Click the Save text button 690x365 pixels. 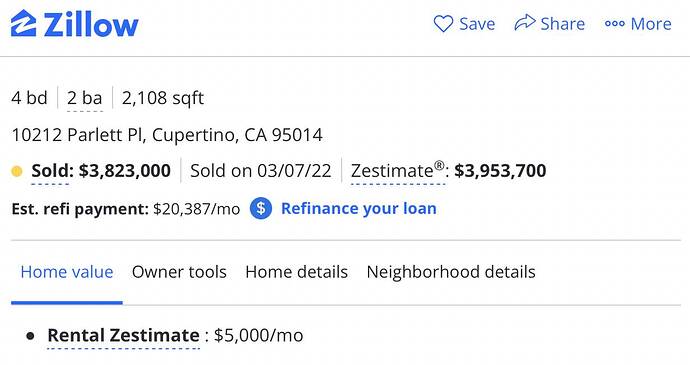pyautogui.click(x=477, y=24)
